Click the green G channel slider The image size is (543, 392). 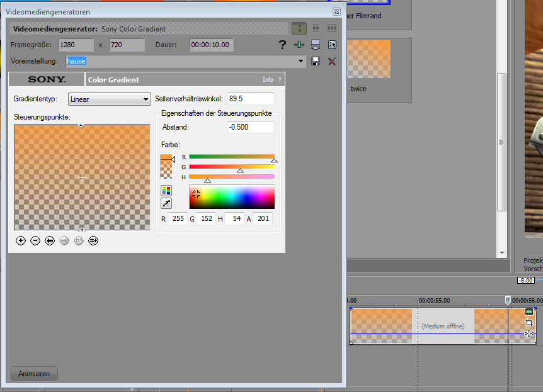pyautogui.click(x=231, y=167)
